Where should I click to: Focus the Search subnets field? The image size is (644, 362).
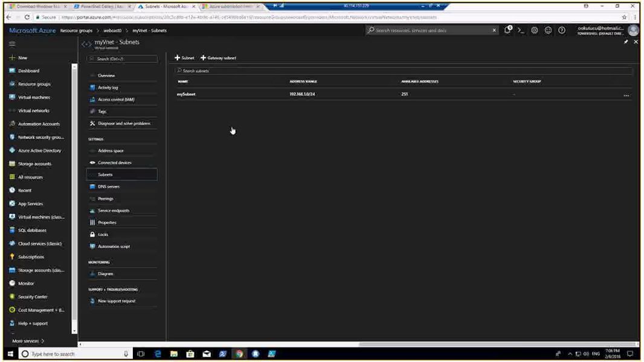click(x=404, y=71)
